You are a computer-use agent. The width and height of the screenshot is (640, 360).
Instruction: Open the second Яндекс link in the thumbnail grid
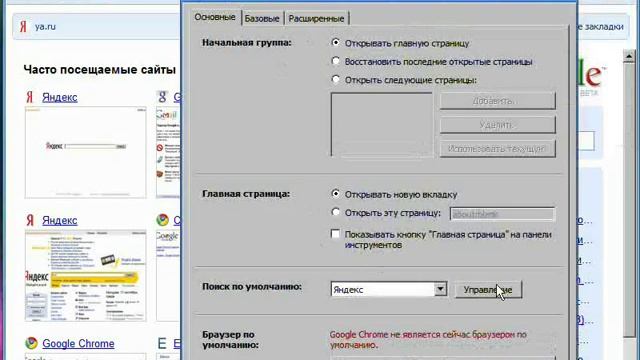pyautogui.click(x=60, y=221)
